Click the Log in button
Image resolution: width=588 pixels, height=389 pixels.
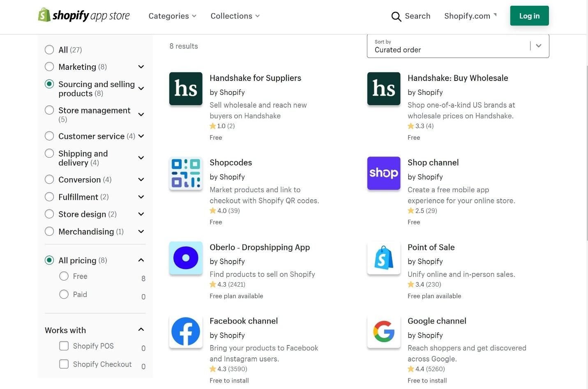529,16
